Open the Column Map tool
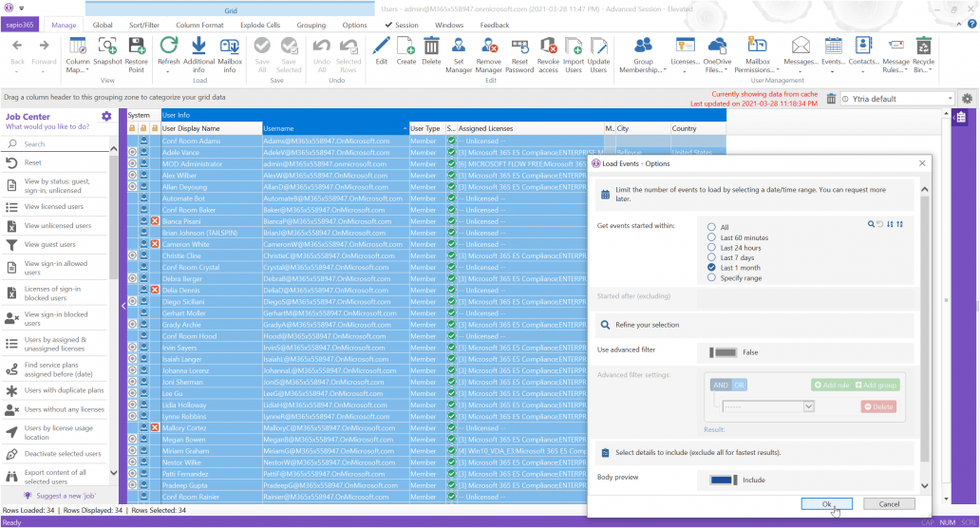This screenshot has width=980, height=528. (78, 47)
